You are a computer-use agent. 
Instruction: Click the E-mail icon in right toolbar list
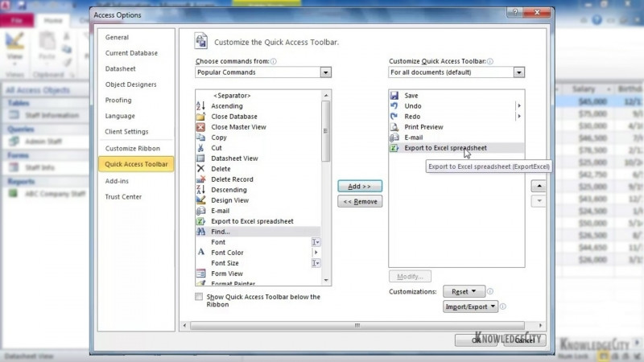[x=394, y=138]
